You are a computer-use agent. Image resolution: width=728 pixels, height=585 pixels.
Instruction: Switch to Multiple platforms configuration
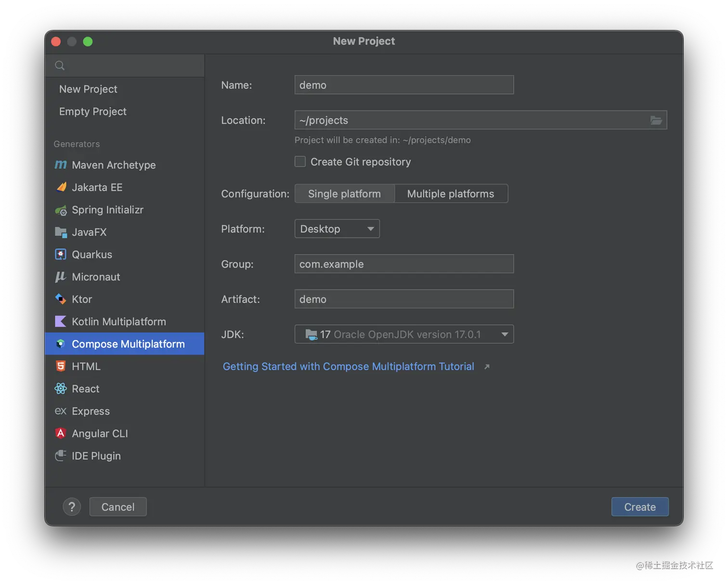pos(451,194)
